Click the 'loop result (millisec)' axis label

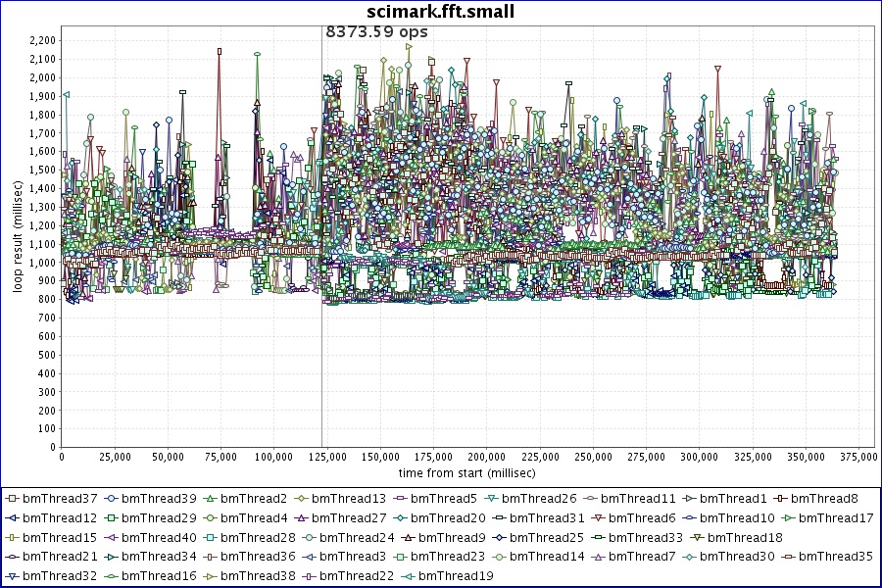[17, 243]
